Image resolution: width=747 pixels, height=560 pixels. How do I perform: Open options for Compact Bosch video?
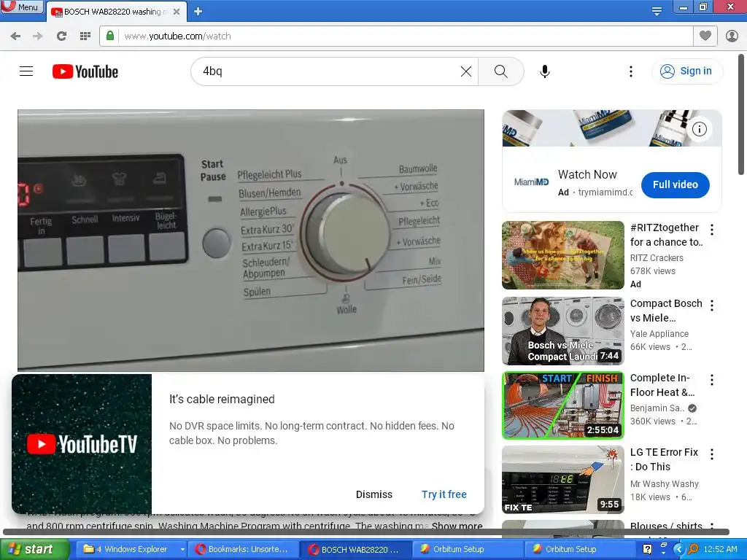tap(712, 306)
